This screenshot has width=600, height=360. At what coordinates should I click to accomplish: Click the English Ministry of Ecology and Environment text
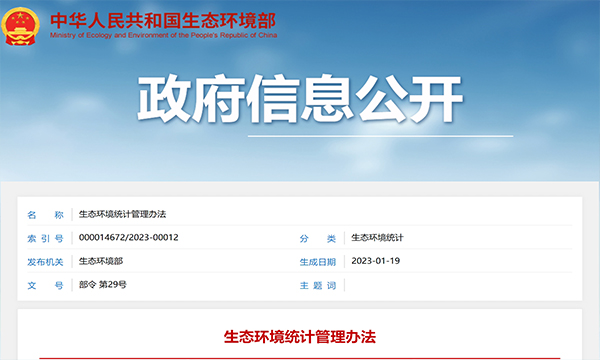tap(163, 35)
